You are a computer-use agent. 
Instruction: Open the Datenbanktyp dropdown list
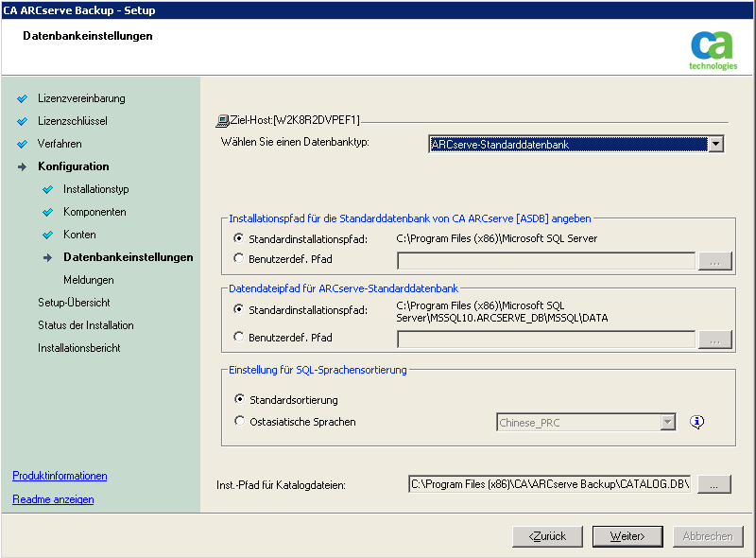[x=716, y=144]
